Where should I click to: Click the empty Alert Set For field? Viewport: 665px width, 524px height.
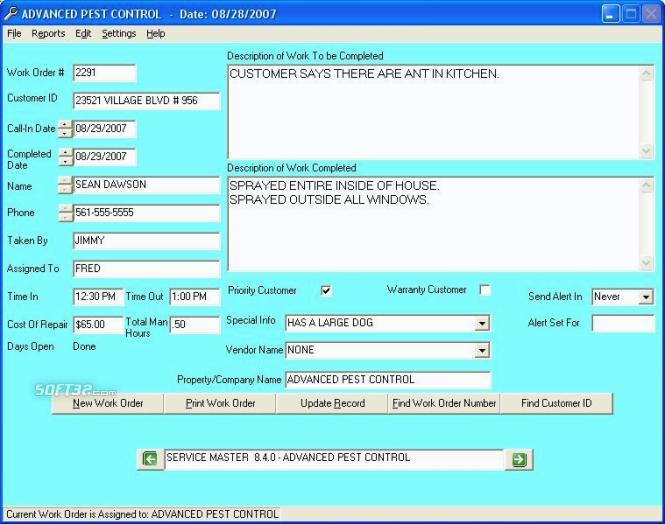tap(623, 323)
